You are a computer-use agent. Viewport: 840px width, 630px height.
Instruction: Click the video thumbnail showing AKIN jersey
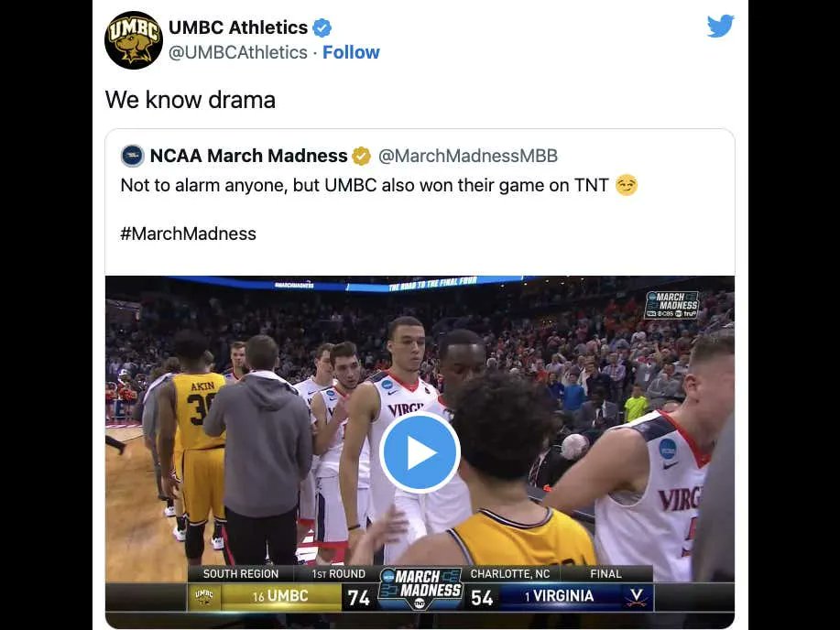click(x=420, y=452)
